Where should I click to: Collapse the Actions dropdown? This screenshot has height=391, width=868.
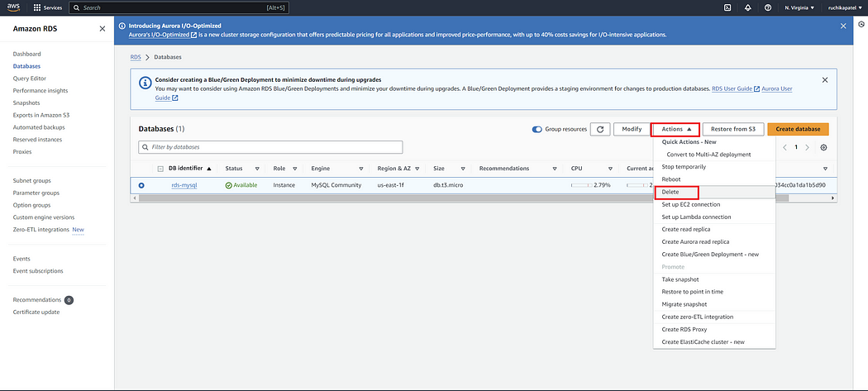675,129
